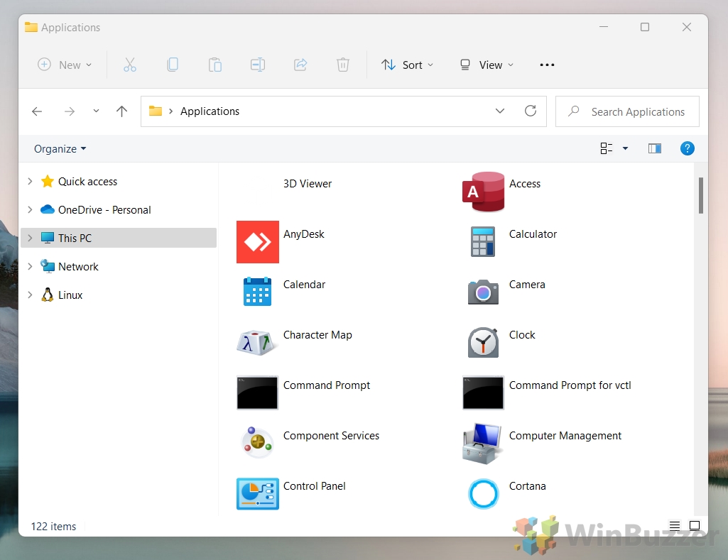Open the View menu
728x560 pixels.
point(487,65)
